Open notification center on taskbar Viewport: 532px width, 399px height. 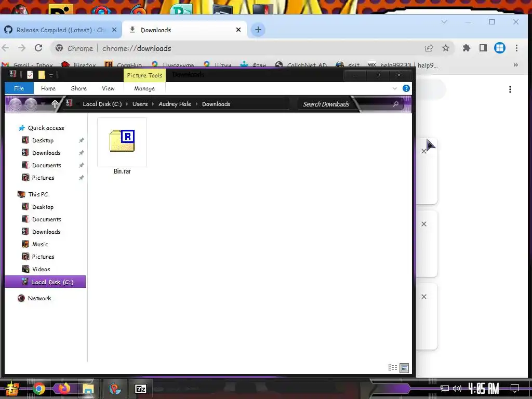click(515, 389)
